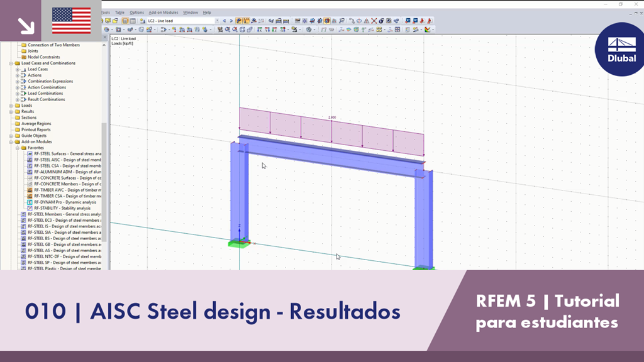The width and height of the screenshot is (644, 362).
Task: Click the red X delete toolbar icon
Action: pyautogui.click(x=374, y=21)
